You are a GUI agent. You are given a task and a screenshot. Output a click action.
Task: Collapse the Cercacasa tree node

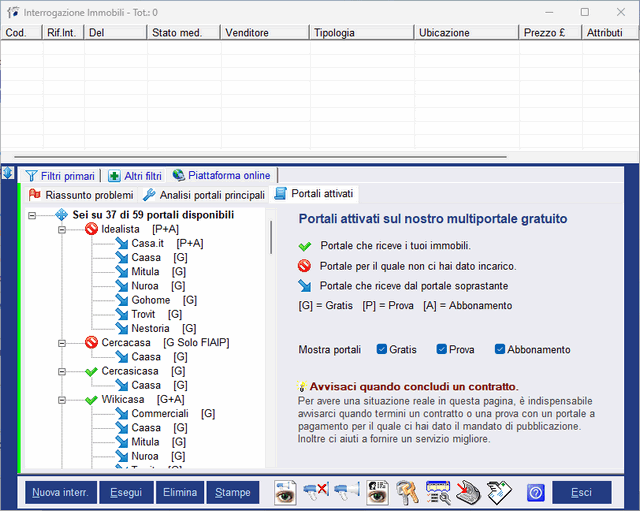(63, 343)
